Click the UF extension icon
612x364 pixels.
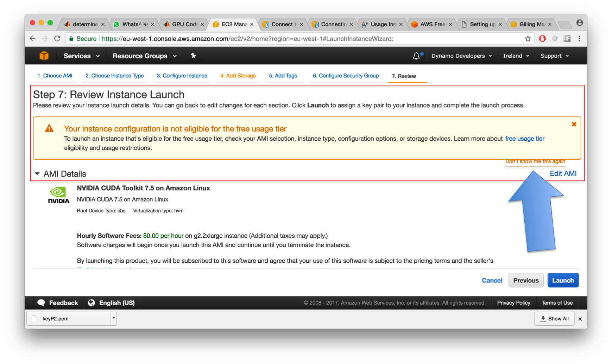click(567, 39)
